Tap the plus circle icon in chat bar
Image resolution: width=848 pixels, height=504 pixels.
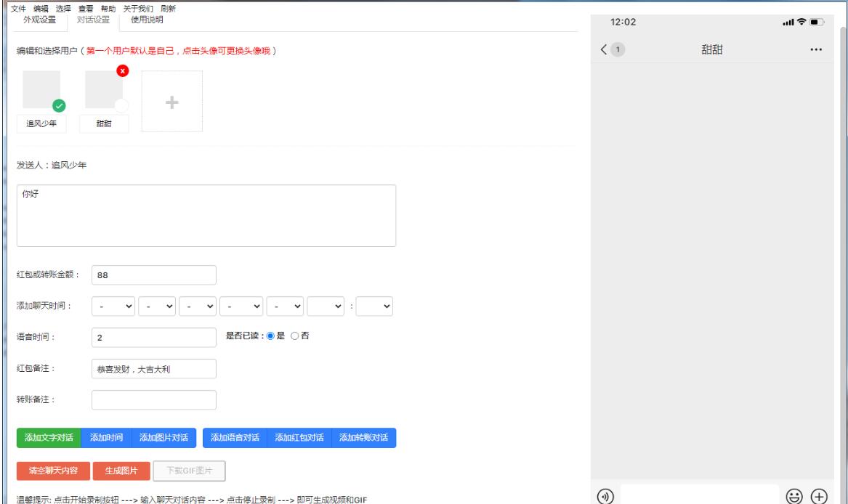[x=819, y=496]
